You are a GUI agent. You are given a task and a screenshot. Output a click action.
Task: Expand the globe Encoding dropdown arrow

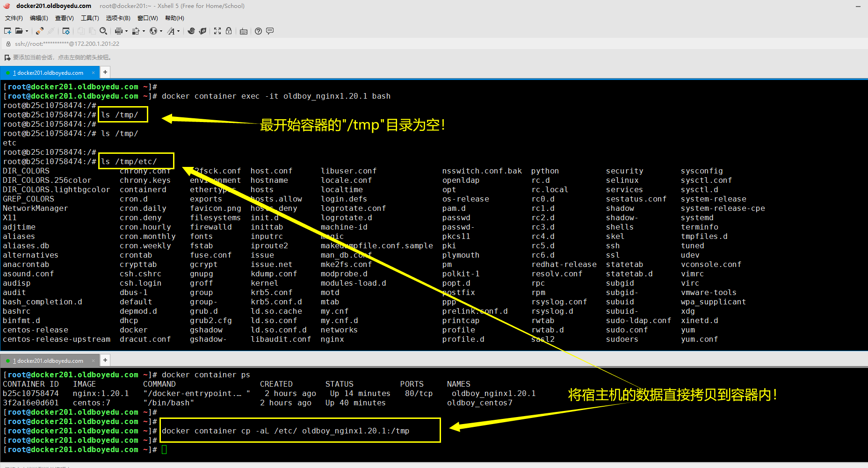(x=161, y=31)
